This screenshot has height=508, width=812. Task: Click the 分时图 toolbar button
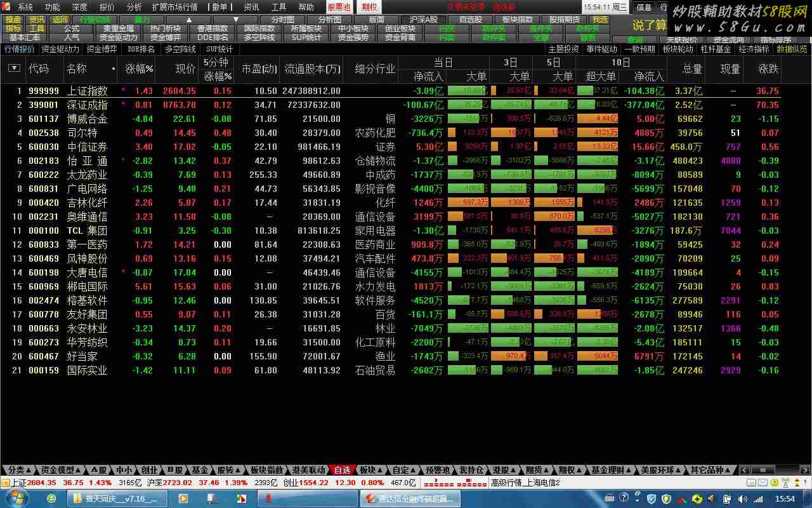[282, 20]
